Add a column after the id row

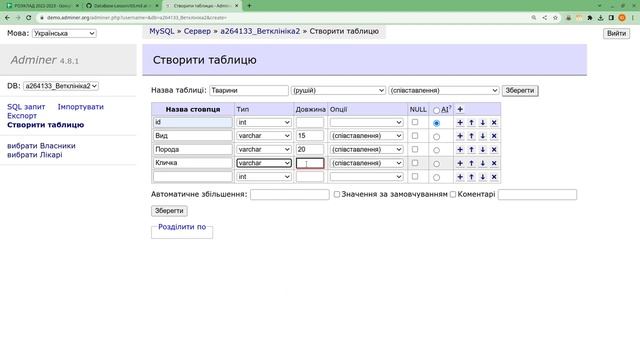(x=460, y=122)
